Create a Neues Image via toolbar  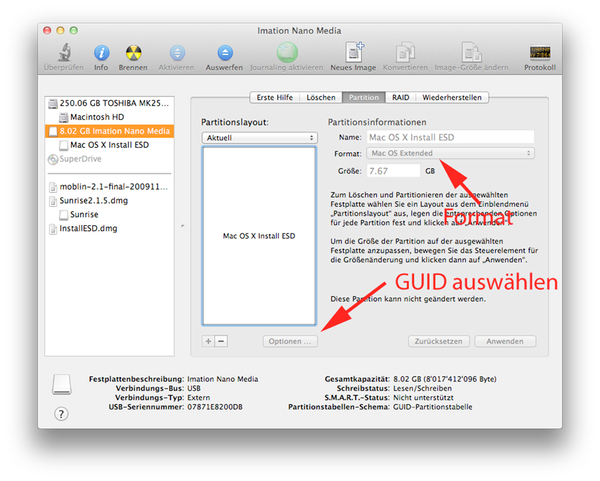[355, 52]
